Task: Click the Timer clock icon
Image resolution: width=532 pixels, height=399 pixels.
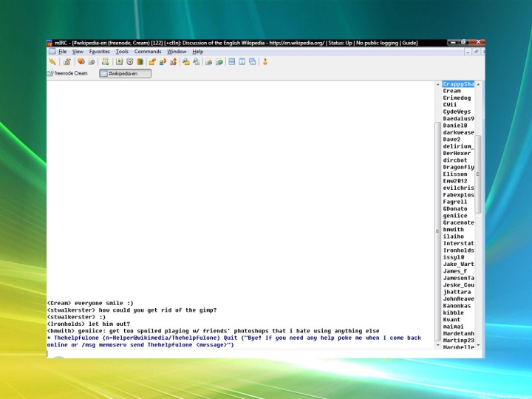Action: coord(130,62)
